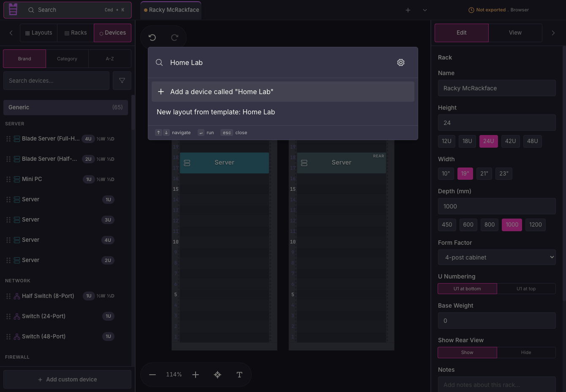Open the Form Factor dropdown

497,257
